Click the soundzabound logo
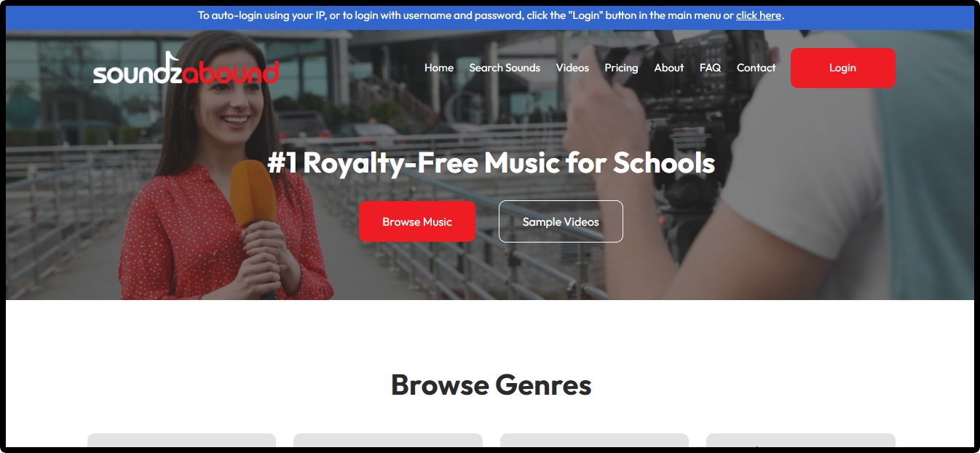Viewport: 980px width, 453px height. click(x=186, y=68)
